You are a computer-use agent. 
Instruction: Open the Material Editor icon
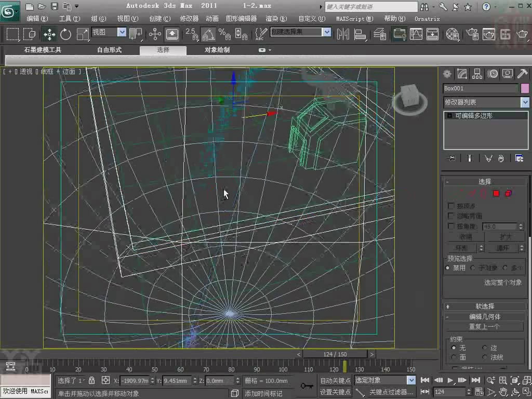coord(453,34)
